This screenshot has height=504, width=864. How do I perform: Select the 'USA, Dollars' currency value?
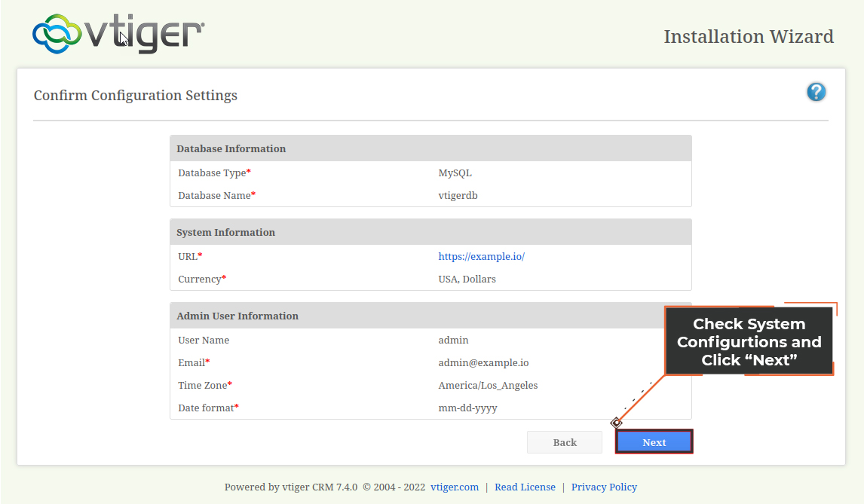click(x=467, y=279)
